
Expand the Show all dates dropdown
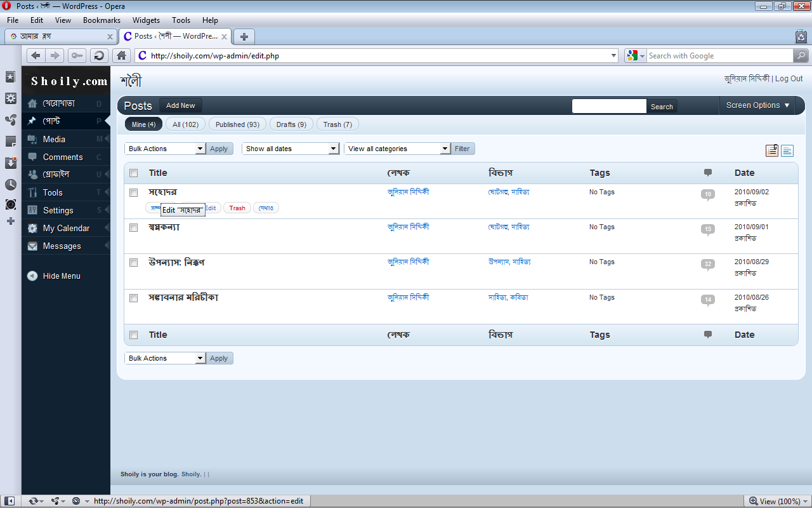pos(291,149)
